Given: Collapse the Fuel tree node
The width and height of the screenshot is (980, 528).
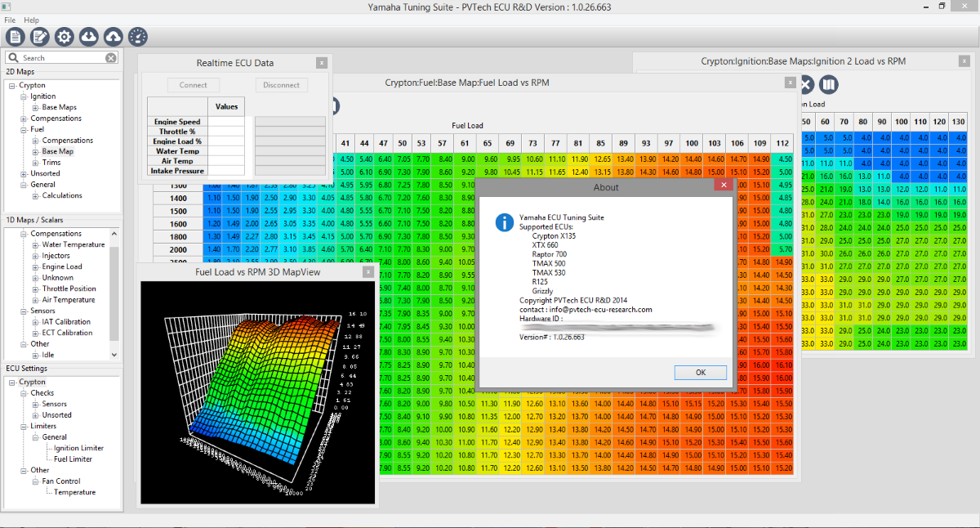Looking at the screenshot, I should tap(24, 130).
